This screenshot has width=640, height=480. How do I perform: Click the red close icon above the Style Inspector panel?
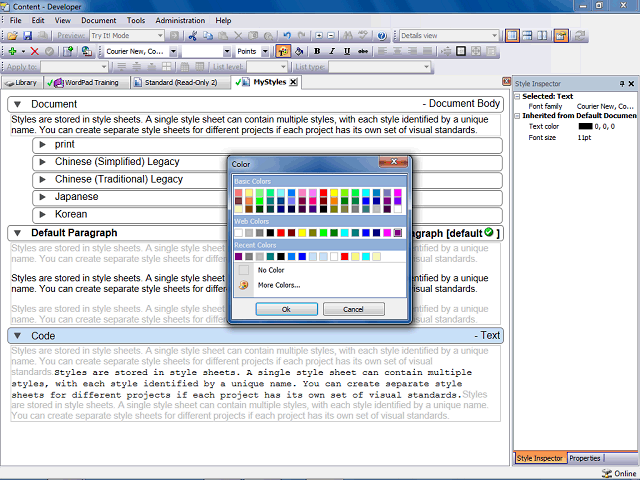(x=507, y=81)
